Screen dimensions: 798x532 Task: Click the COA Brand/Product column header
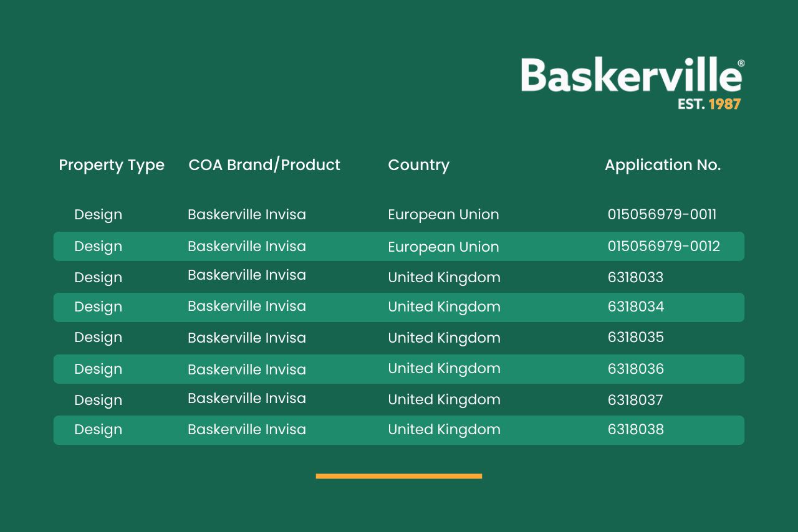coord(264,165)
